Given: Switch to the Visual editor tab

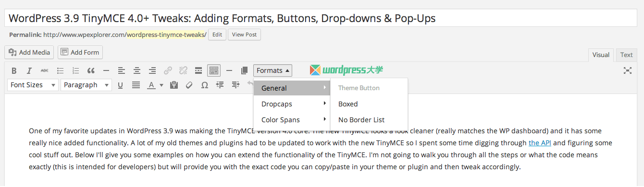Looking at the screenshot, I should tap(601, 55).
